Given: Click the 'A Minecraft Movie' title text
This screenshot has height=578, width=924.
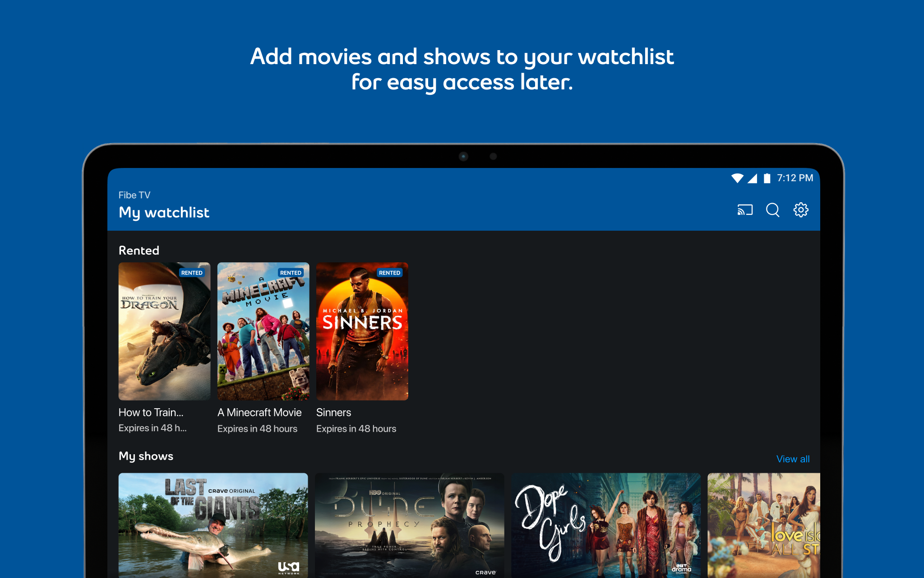Looking at the screenshot, I should tap(259, 412).
